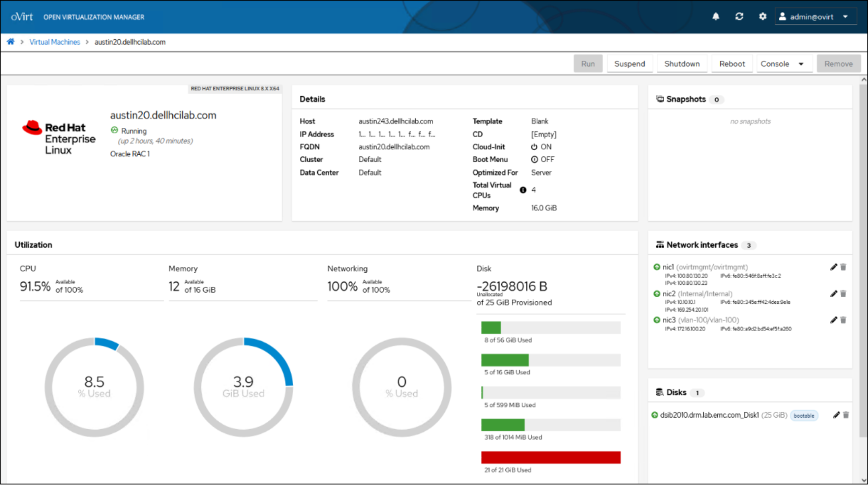
Task: Delete nic3 with trash icon
Action: click(x=843, y=320)
